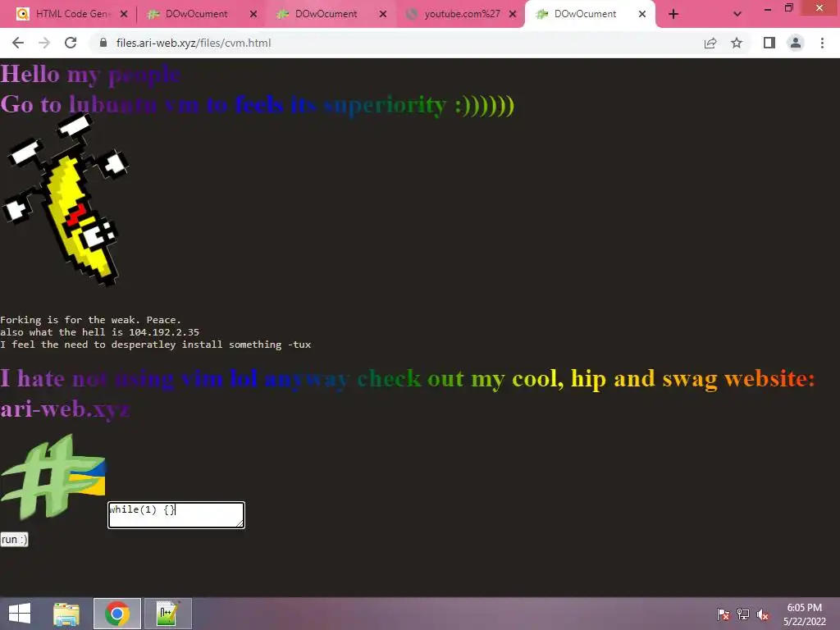840x630 pixels.
Task: Click the 'Go to lubuntu vm' heading
Action: coord(257,105)
